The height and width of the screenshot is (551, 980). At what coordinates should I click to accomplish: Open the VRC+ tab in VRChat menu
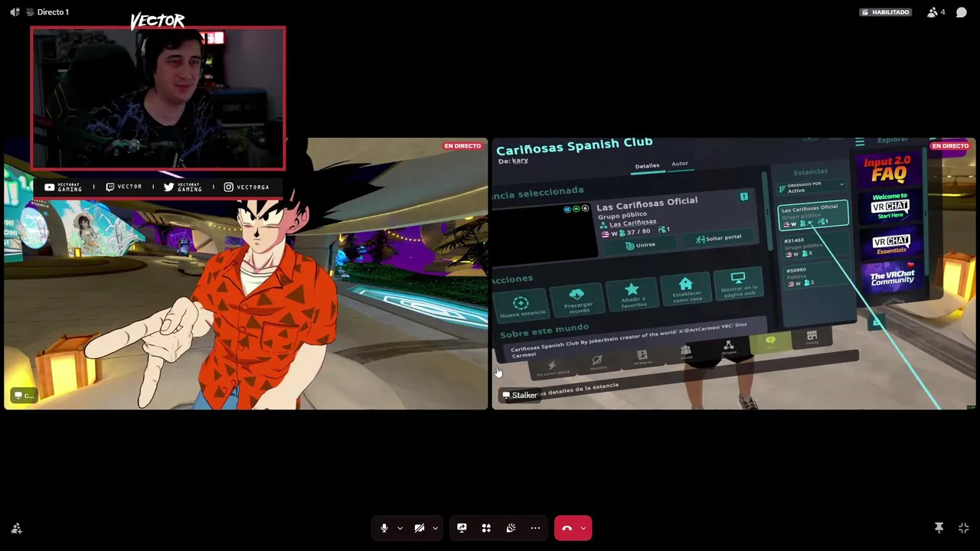coord(770,341)
